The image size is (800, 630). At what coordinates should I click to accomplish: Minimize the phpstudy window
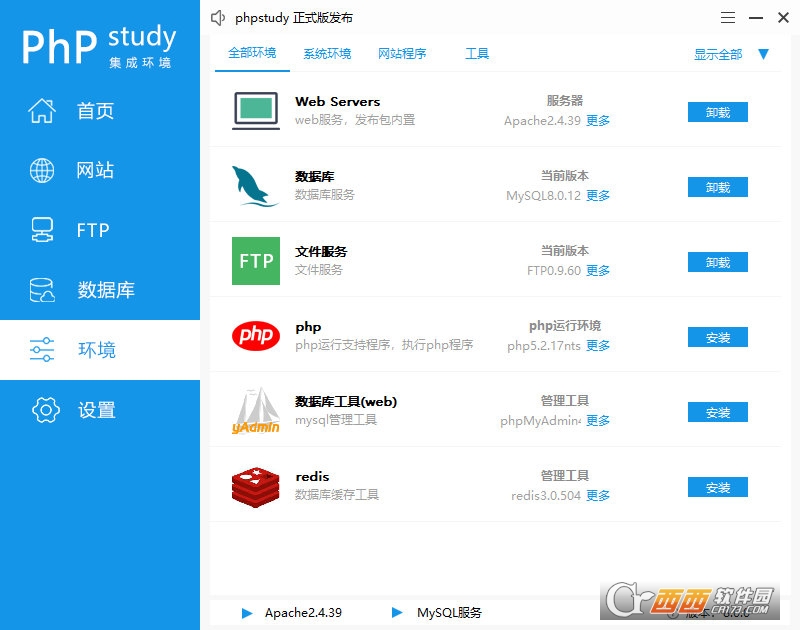pos(756,18)
